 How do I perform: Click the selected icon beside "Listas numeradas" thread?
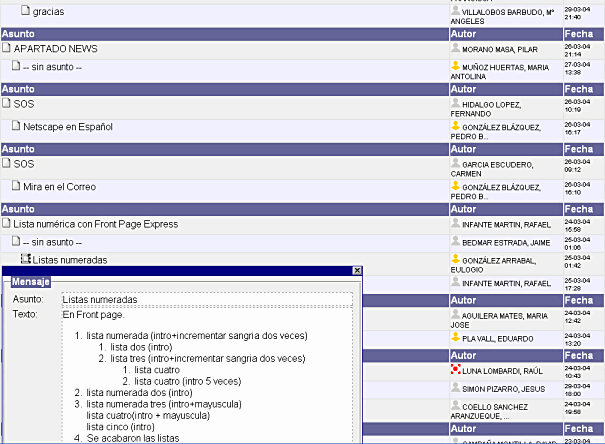(x=25, y=259)
